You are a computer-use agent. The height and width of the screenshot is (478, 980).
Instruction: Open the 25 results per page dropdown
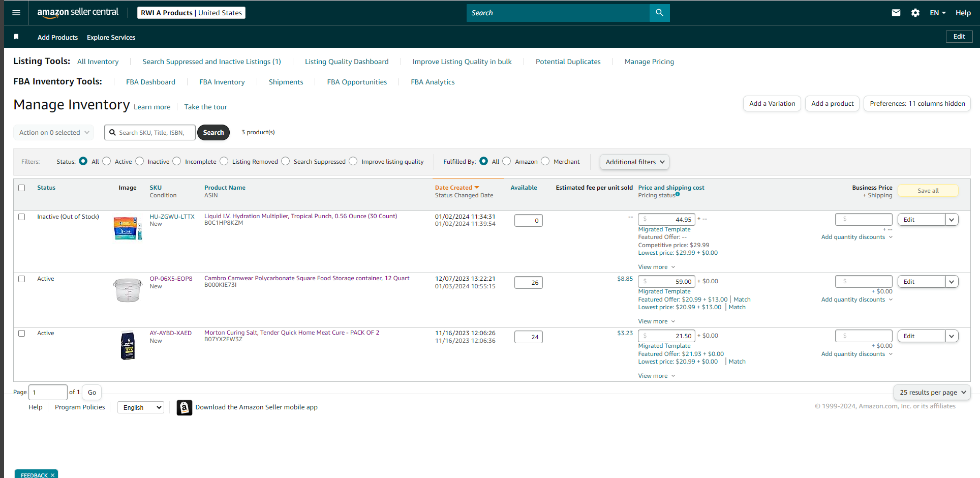pyautogui.click(x=932, y=392)
